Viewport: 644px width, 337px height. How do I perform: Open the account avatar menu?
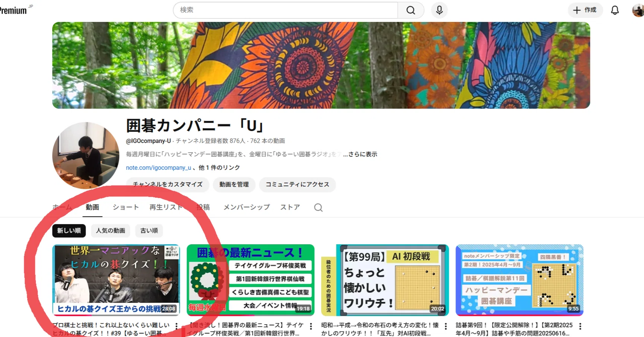click(638, 10)
